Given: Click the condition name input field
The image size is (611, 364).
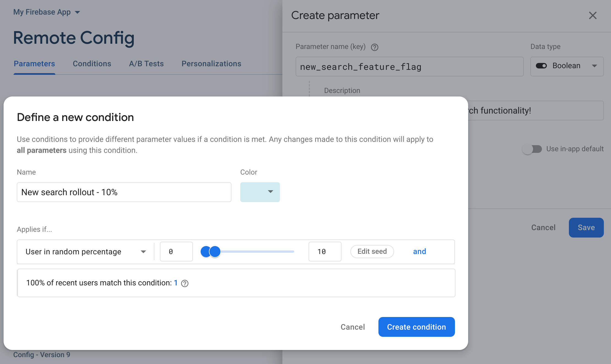Looking at the screenshot, I should (124, 192).
